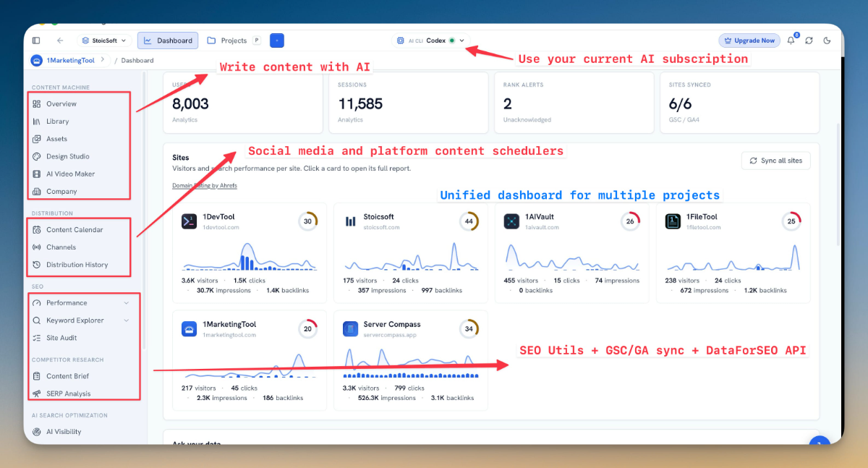Toggle the sidebar panel icon
Viewport: 868px width, 468px height.
(x=36, y=41)
